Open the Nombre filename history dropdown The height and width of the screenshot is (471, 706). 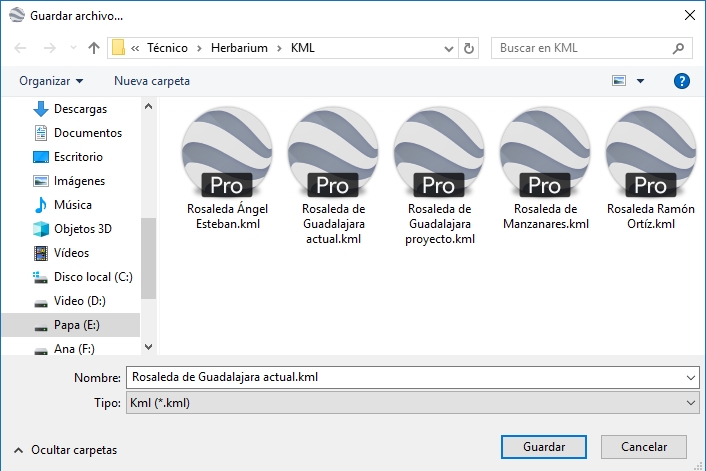(x=692, y=377)
